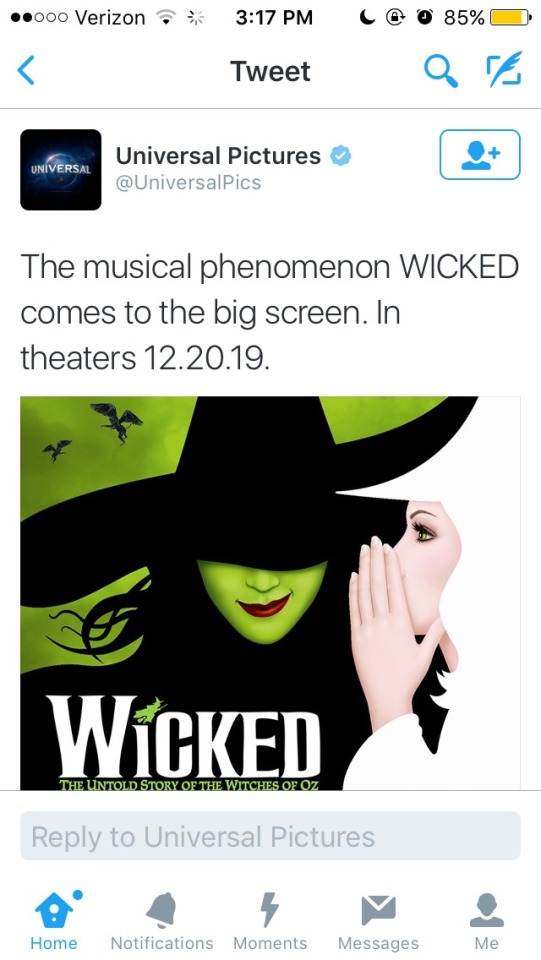Go to the Me profile tab
This screenshot has width=541, height=960.
coord(487,920)
